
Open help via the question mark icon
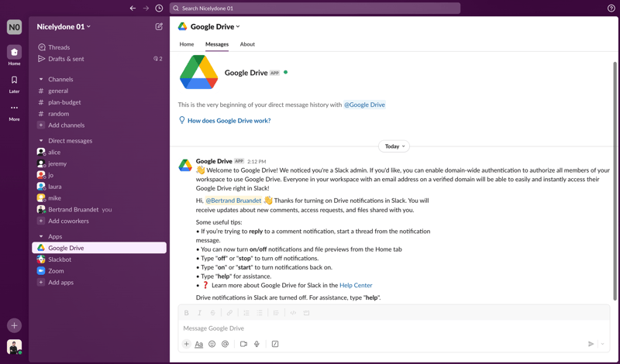(x=611, y=9)
